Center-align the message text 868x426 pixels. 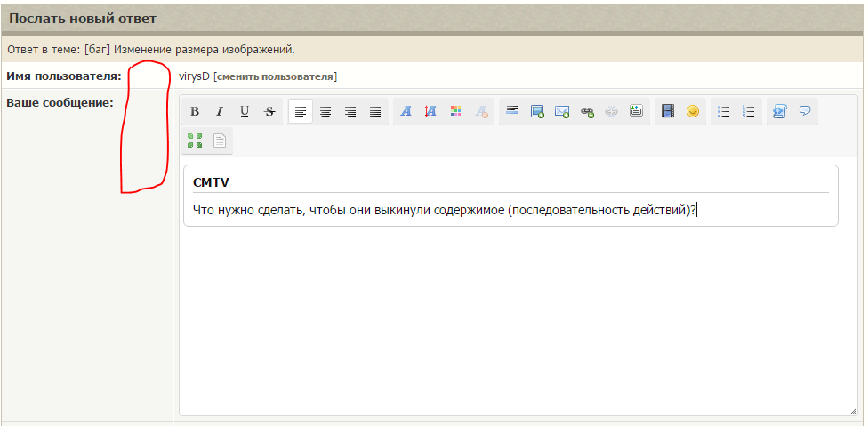point(325,112)
